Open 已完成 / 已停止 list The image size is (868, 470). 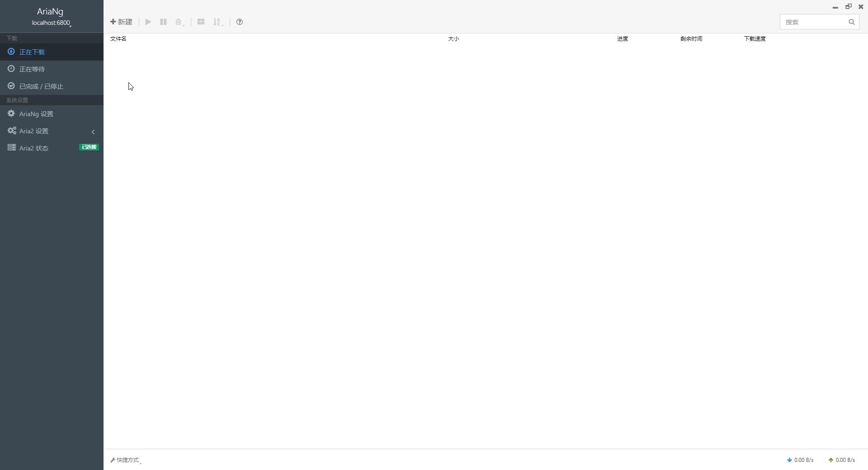pos(52,86)
